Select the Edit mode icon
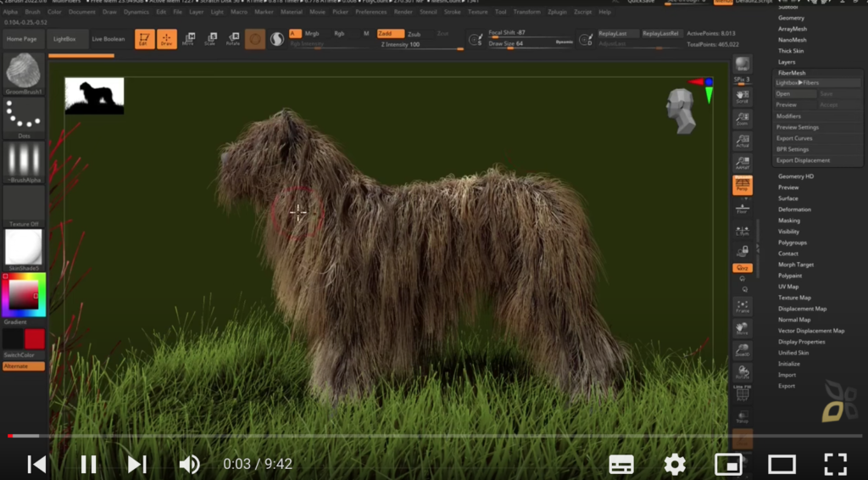 (144, 39)
